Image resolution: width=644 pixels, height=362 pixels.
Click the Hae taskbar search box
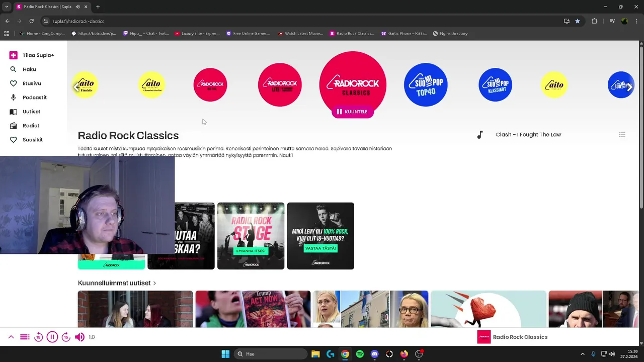pyautogui.click(x=271, y=354)
